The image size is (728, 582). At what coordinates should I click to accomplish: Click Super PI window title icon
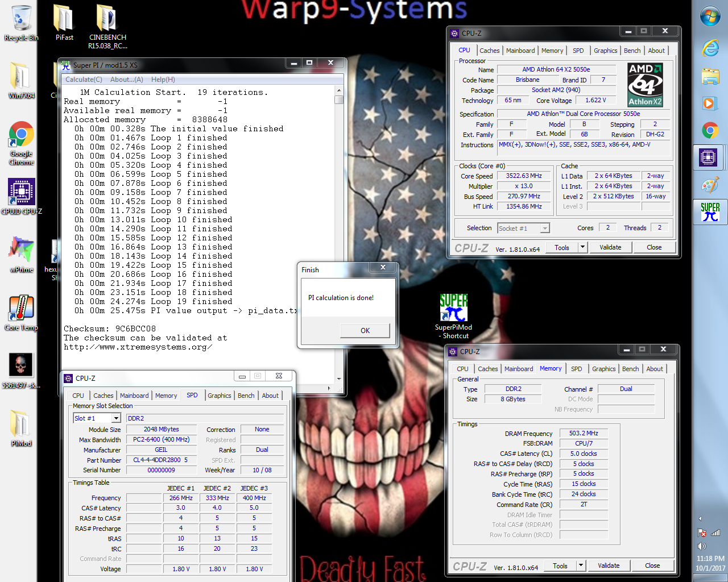tap(66, 65)
